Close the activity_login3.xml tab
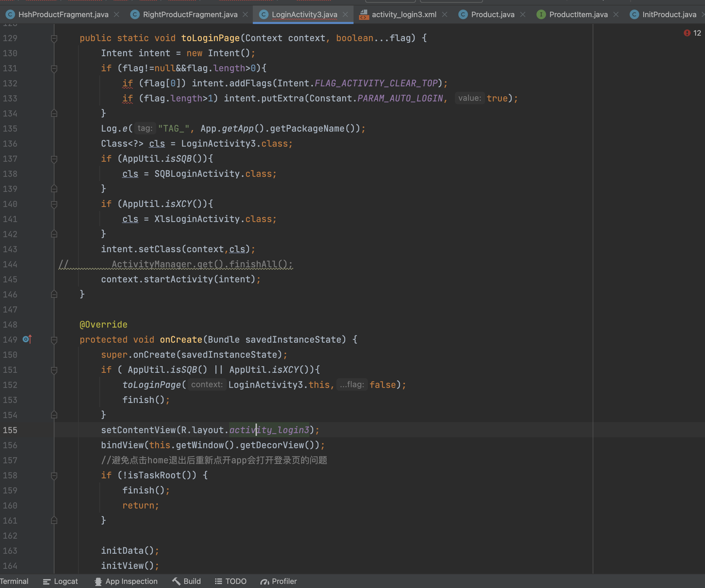 pos(445,14)
